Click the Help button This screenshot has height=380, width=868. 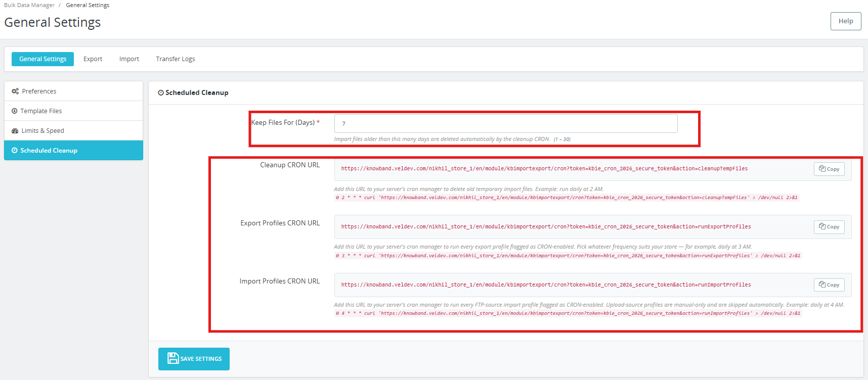click(845, 21)
